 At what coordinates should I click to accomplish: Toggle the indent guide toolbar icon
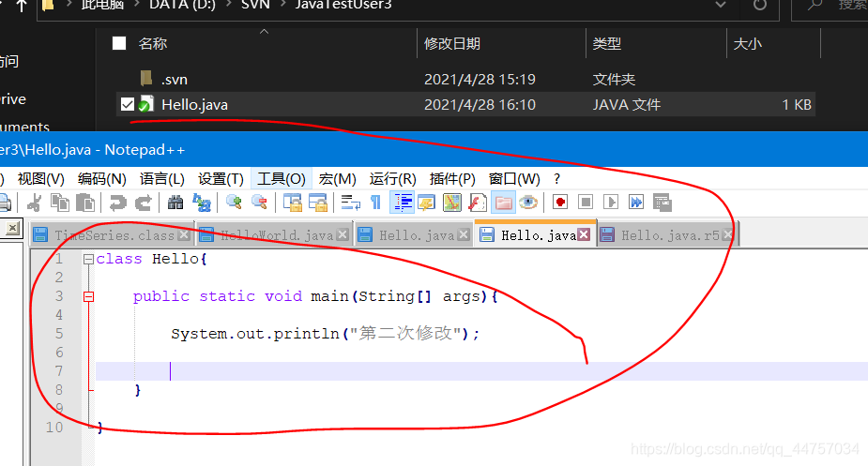pyautogui.click(x=402, y=203)
